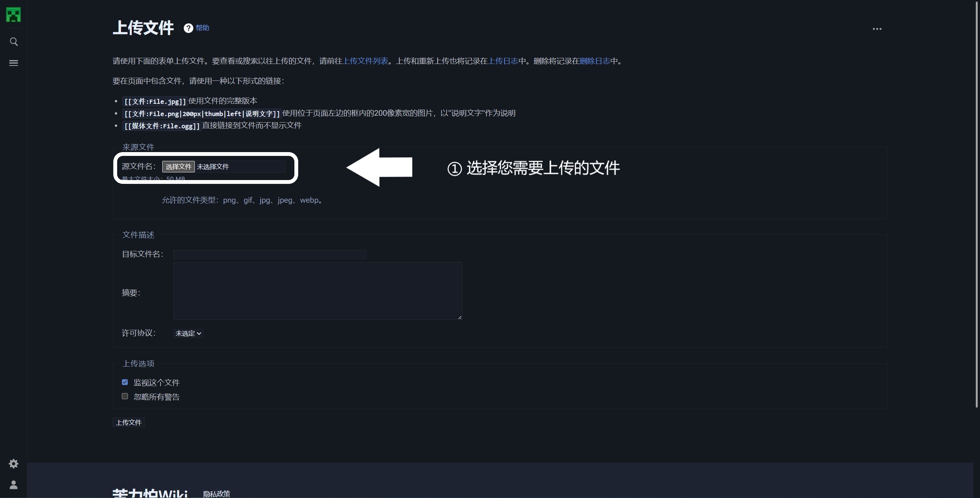Open the 删除日志 link

[x=595, y=61]
